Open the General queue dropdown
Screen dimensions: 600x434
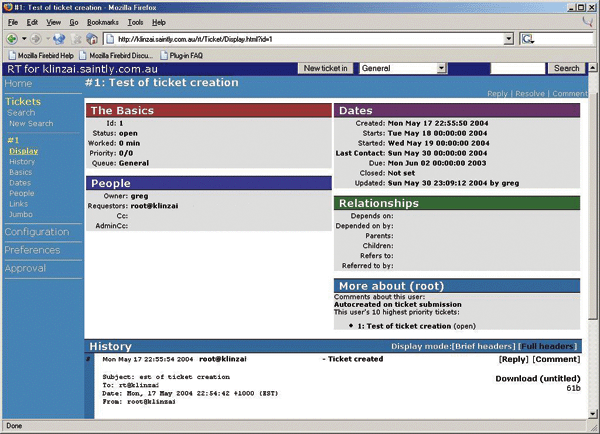click(441, 68)
